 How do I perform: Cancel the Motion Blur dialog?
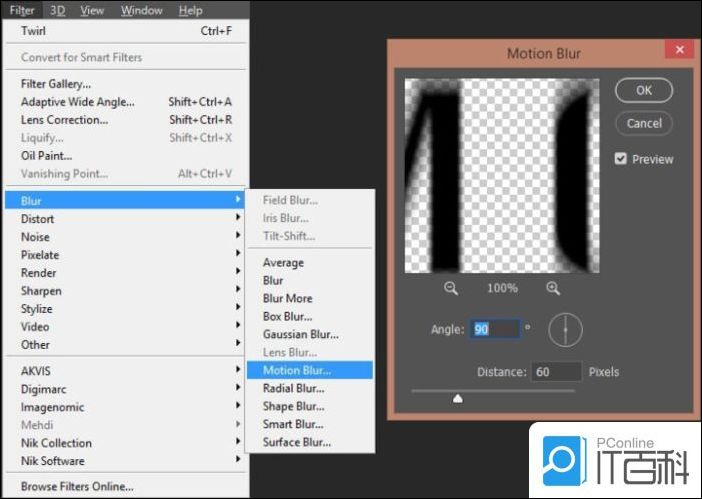[644, 124]
